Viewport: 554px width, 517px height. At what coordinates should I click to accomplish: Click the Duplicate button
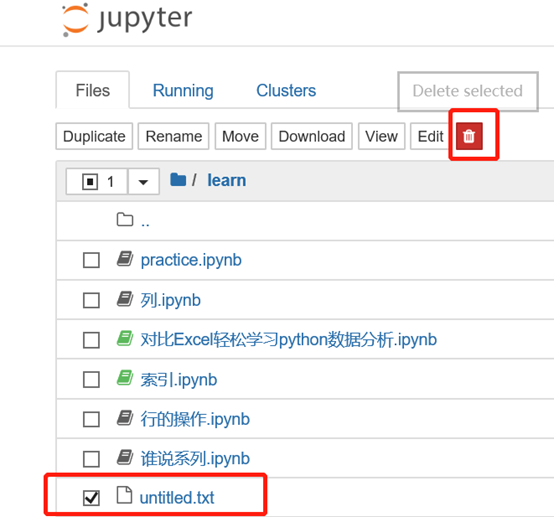pyautogui.click(x=94, y=136)
